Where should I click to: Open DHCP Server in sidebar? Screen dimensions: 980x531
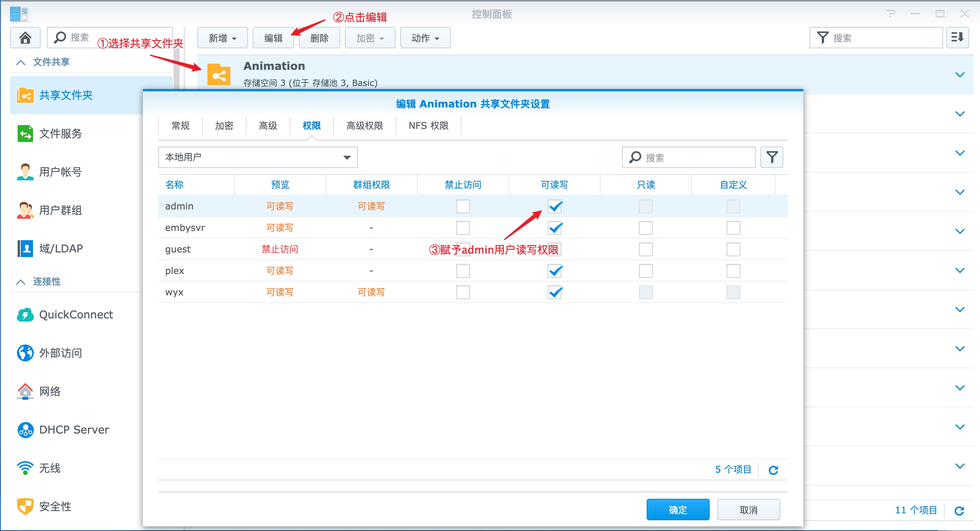(x=74, y=430)
